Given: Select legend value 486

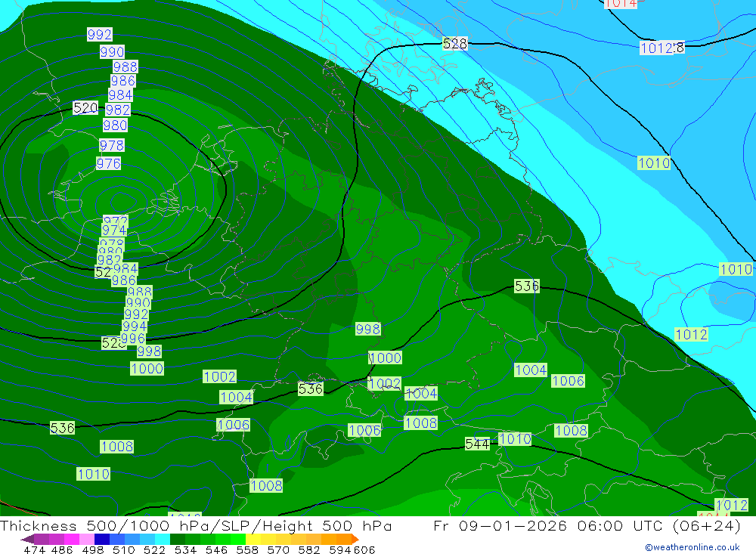Looking at the screenshot, I should click(62, 549).
